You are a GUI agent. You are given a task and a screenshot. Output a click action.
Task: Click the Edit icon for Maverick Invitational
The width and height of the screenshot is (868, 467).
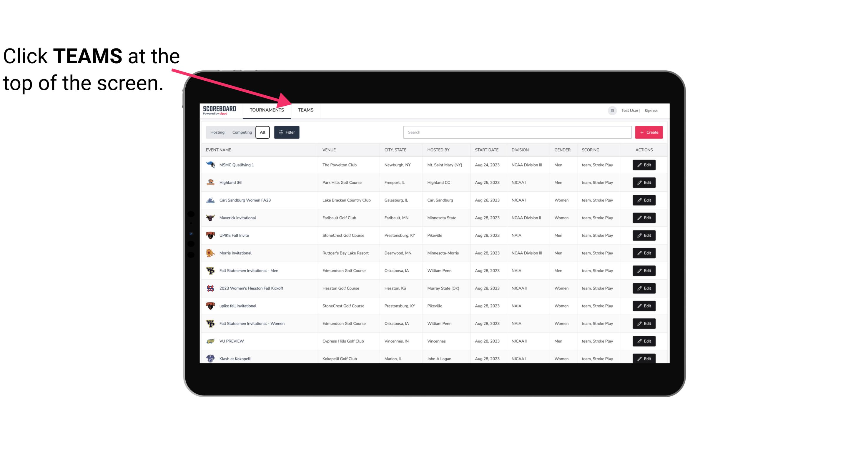644,217
